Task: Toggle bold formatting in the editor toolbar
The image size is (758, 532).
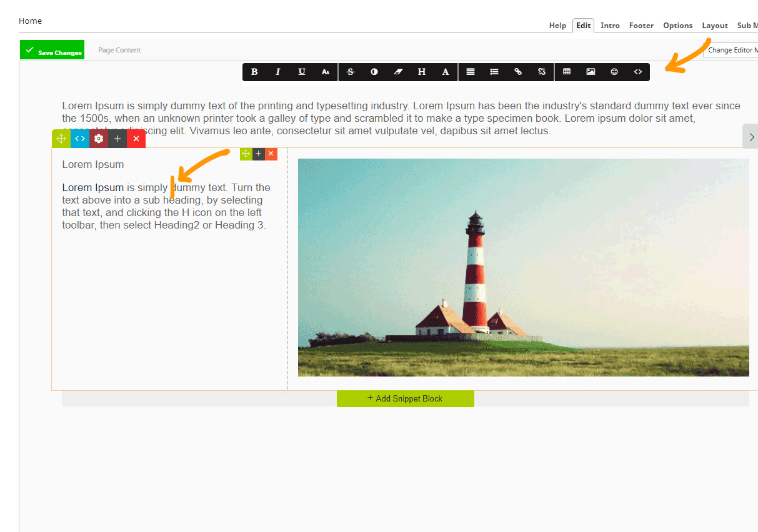Action: point(254,72)
